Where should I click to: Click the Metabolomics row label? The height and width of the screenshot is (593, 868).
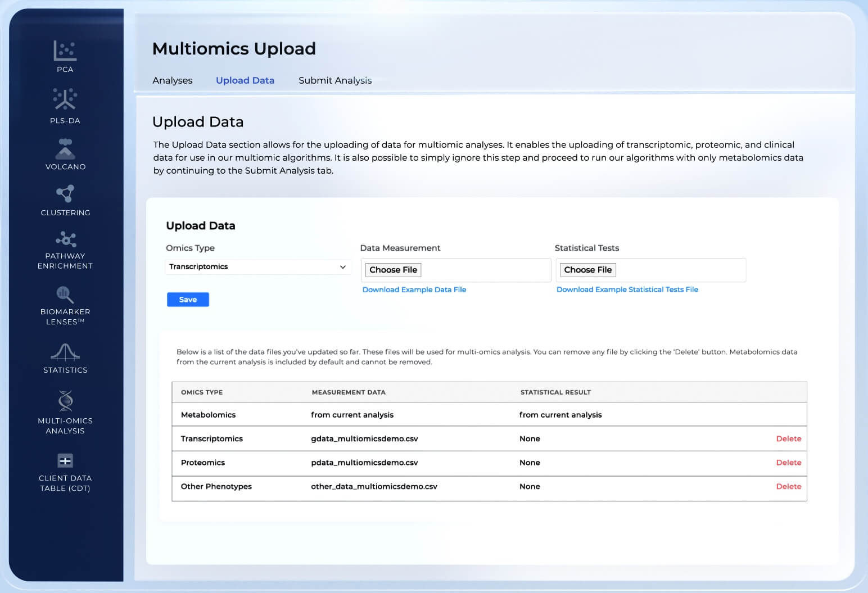[x=208, y=415]
